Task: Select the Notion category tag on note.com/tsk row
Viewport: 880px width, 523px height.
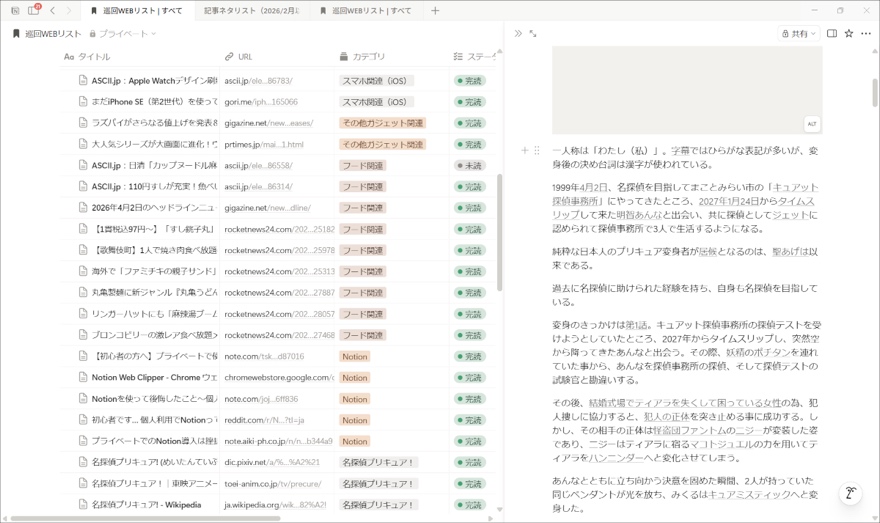Action: [x=355, y=357]
